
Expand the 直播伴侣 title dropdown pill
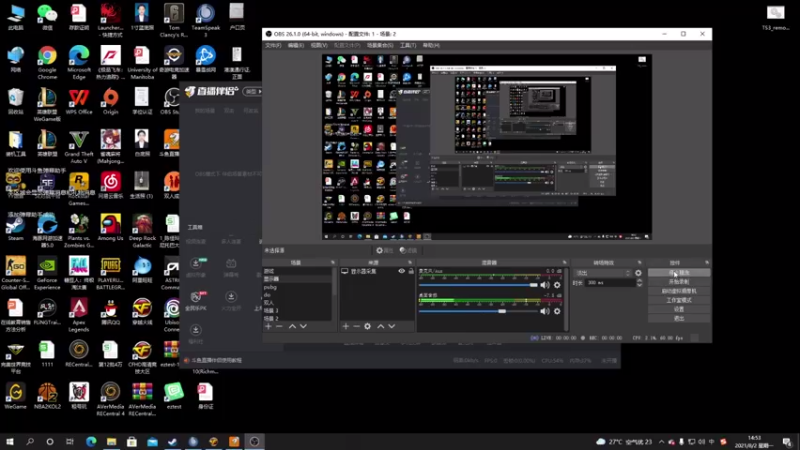(252, 91)
